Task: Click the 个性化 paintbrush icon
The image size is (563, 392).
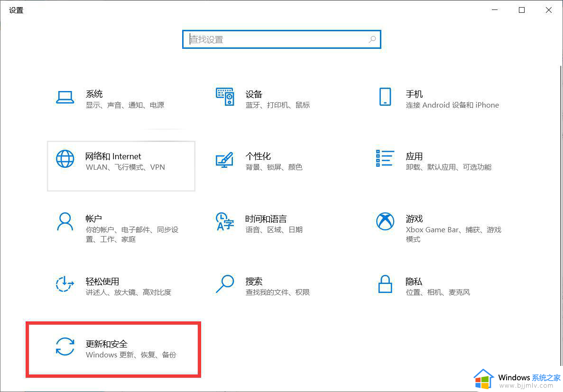Action: click(224, 160)
